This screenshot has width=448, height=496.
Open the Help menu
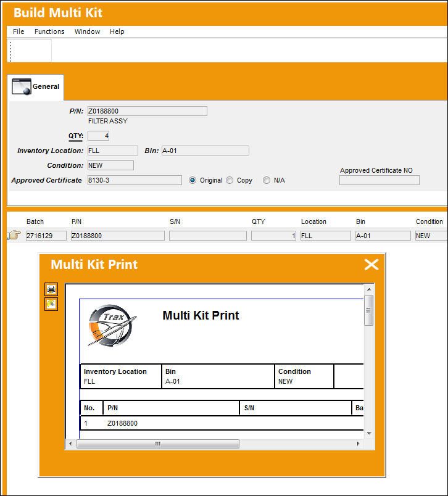coord(117,31)
